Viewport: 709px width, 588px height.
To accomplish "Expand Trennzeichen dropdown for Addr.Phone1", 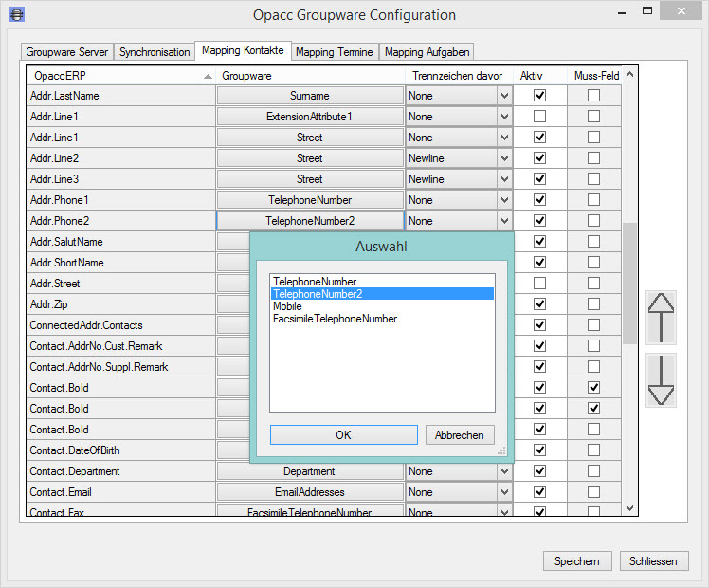I will pos(504,199).
